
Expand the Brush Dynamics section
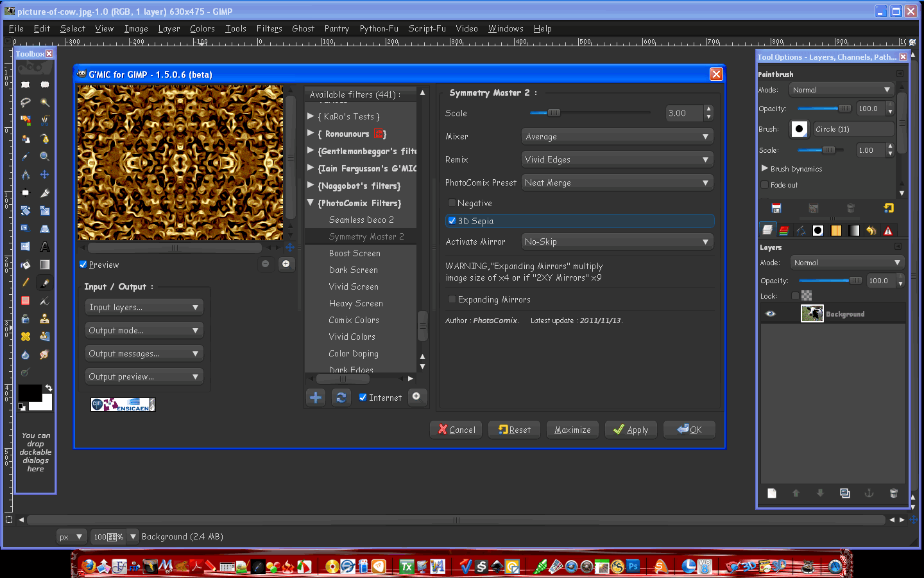coord(765,168)
